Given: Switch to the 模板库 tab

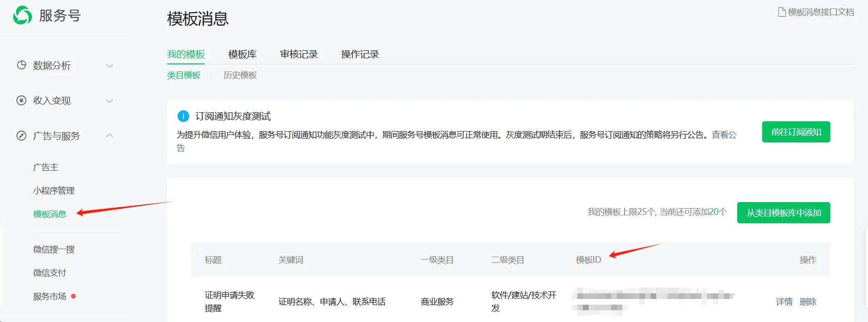Looking at the screenshot, I should [242, 55].
